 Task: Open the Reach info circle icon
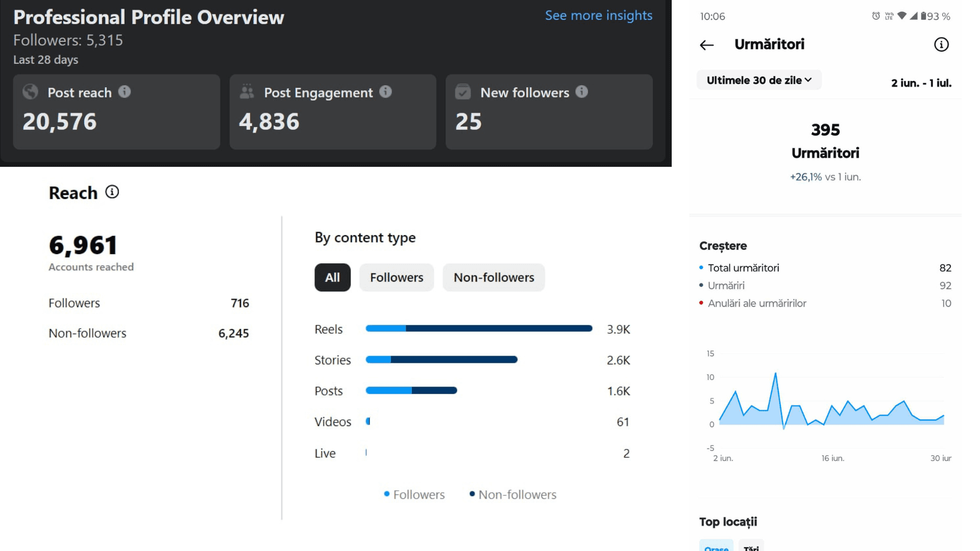pyautogui.click(x=112, y=192)
